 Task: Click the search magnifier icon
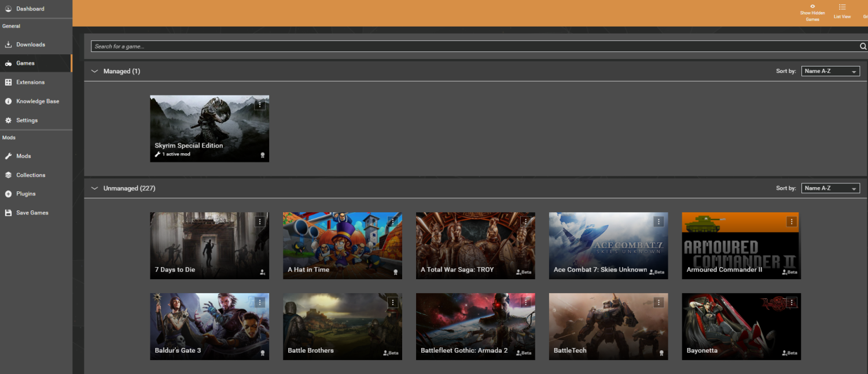[863, 46]
